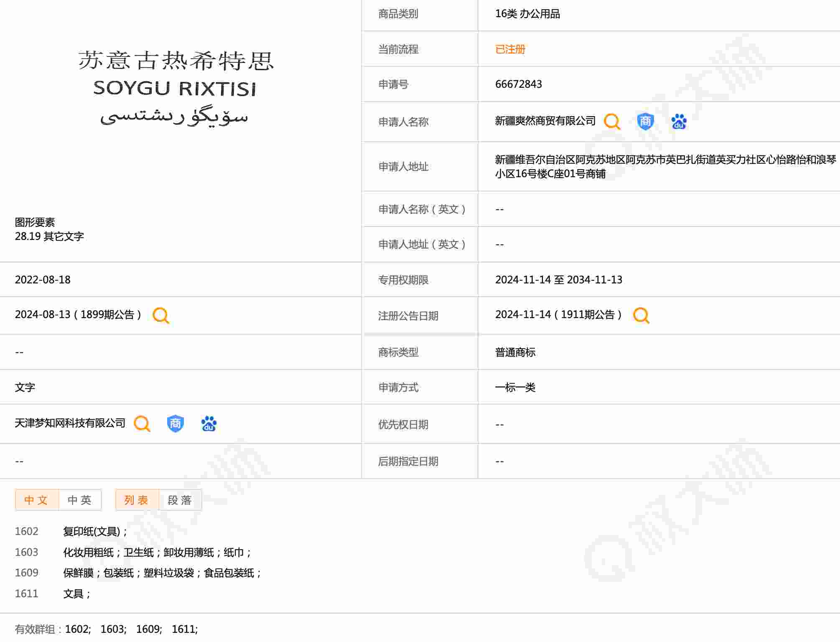The height and width of the screenshot is (642, 840).
Task: Click Baidu paw icon beside 天津梦知网科技有限公司
Action: pyautogui.click(x=209, y=423)
